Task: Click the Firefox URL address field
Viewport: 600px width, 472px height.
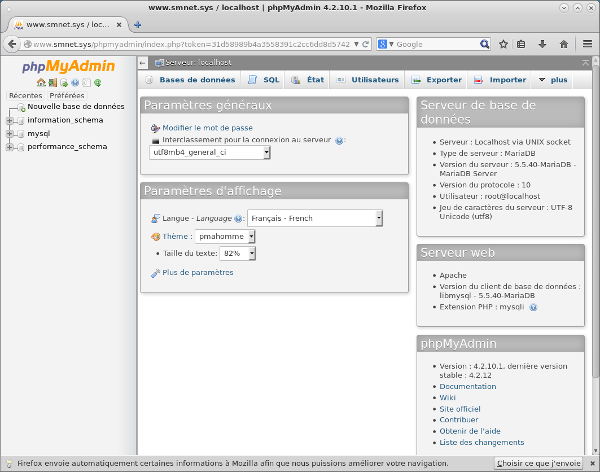Action: (191, 44)
